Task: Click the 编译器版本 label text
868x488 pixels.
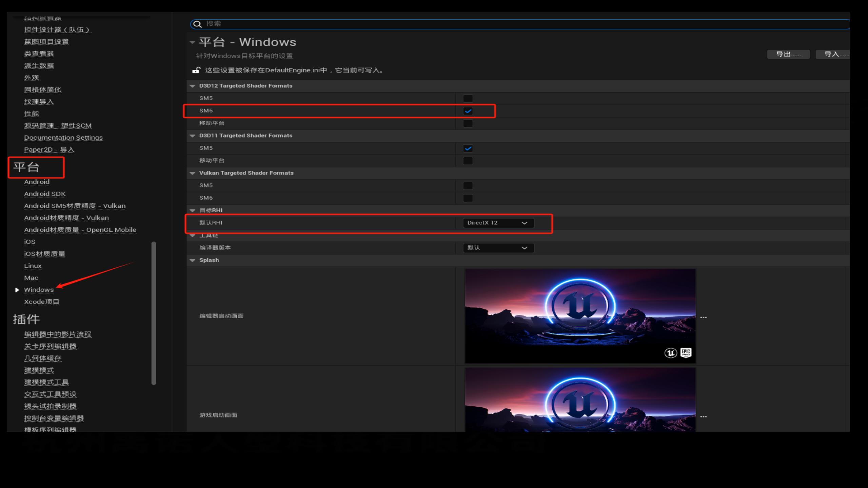Action: (215, 248)
